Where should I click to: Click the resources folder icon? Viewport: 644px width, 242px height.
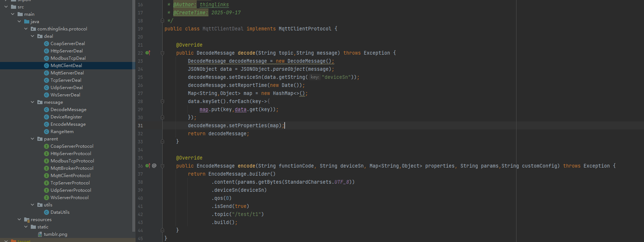27,220
